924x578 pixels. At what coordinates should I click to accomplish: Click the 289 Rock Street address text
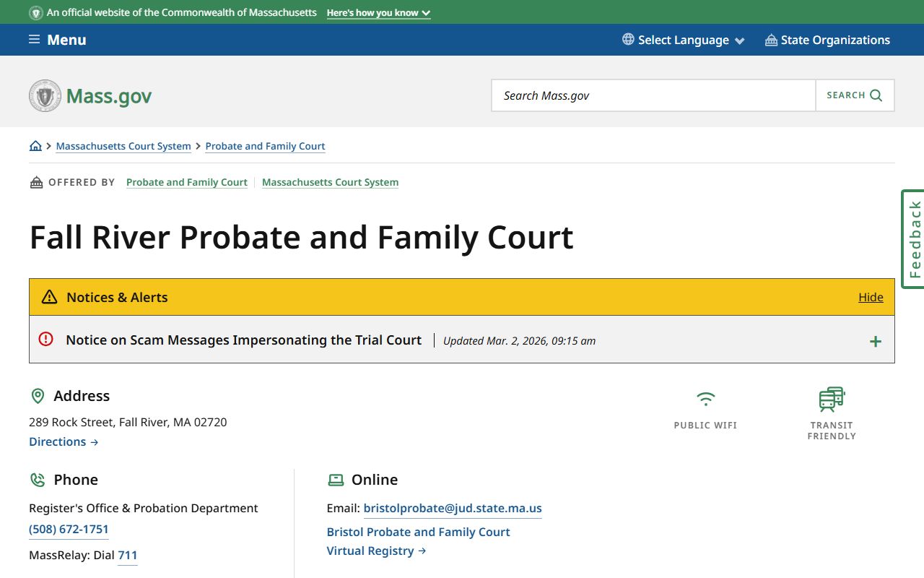click(128, 422)
